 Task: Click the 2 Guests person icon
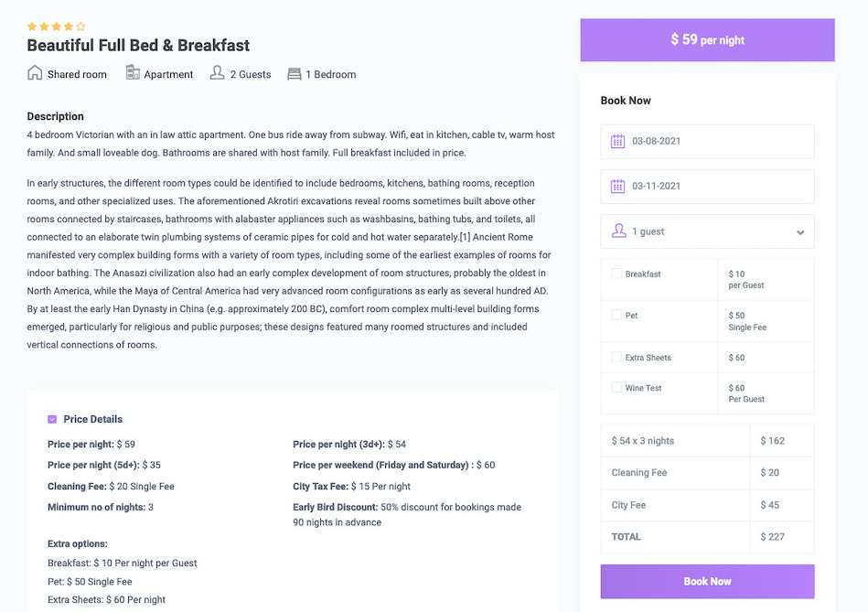217,73
